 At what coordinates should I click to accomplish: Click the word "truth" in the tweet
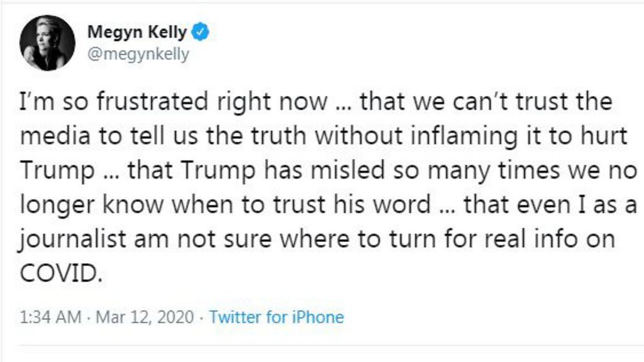[259, 137]
